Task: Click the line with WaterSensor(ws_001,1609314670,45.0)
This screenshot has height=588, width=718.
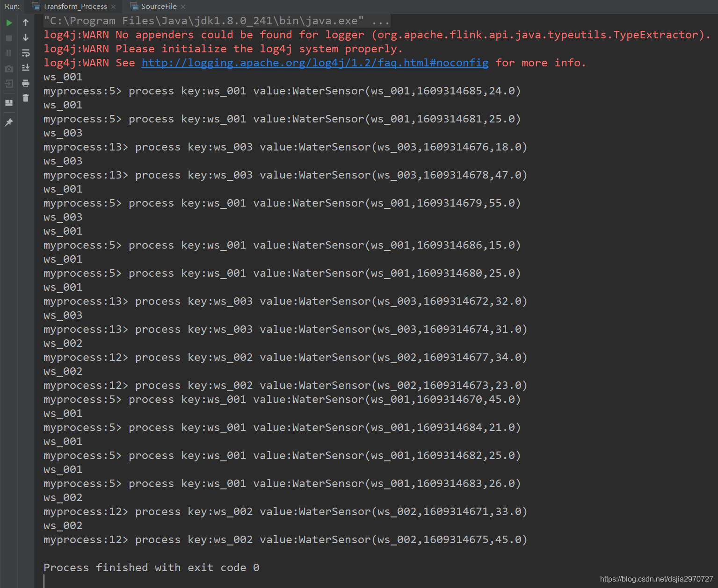Action: (282, 399)
